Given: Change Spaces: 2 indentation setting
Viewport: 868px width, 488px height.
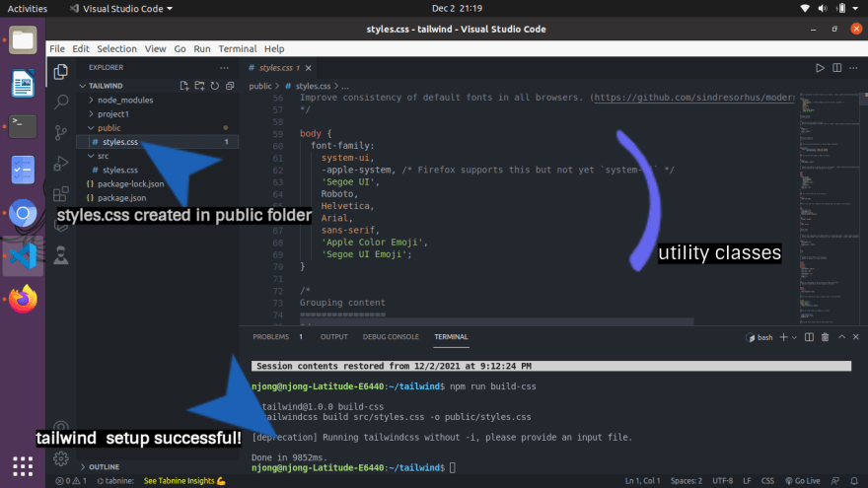Looking at the screenshot, I should coord(687,481).
